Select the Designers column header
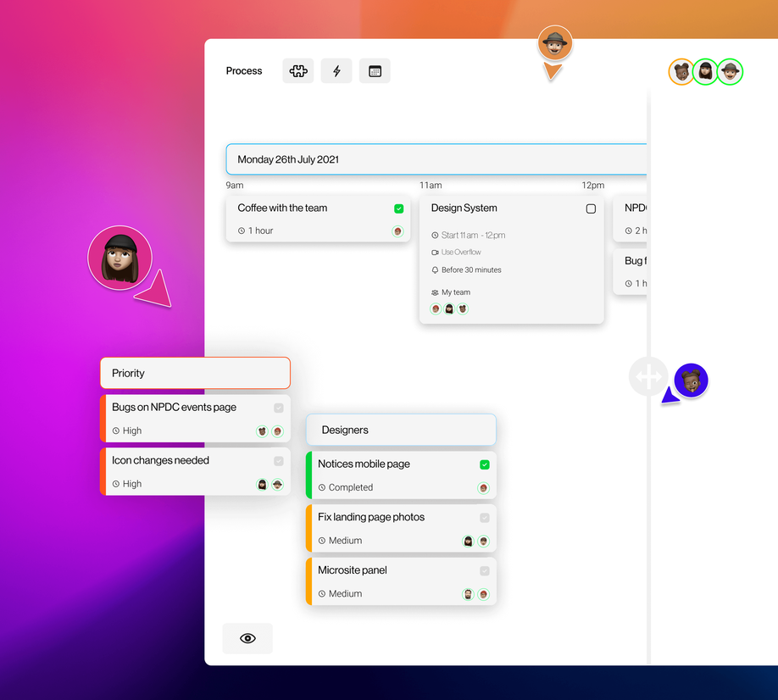778x700 pixels. (x=401, y=430)
